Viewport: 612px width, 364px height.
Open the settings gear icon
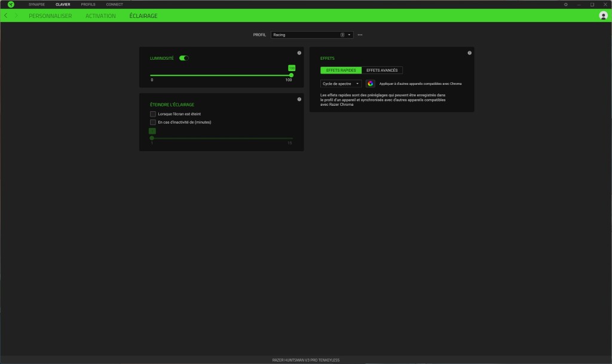[x=565, y=5]
